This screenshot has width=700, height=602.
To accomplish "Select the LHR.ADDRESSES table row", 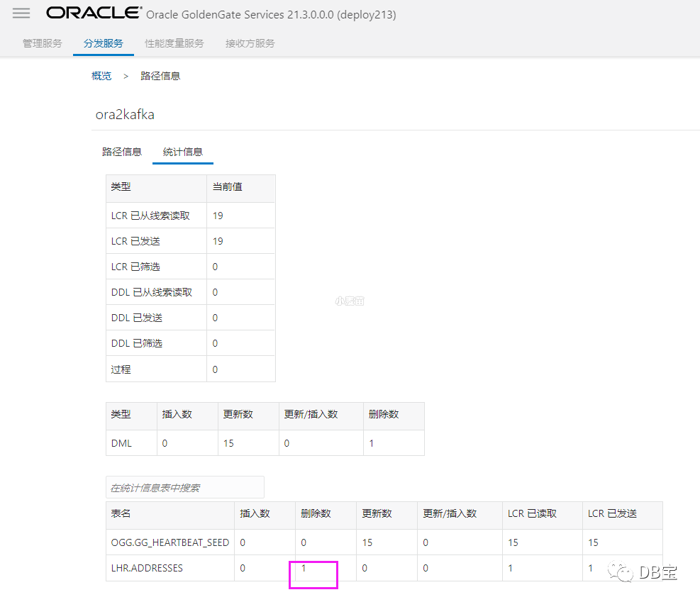I will click(x=384, y=568).
